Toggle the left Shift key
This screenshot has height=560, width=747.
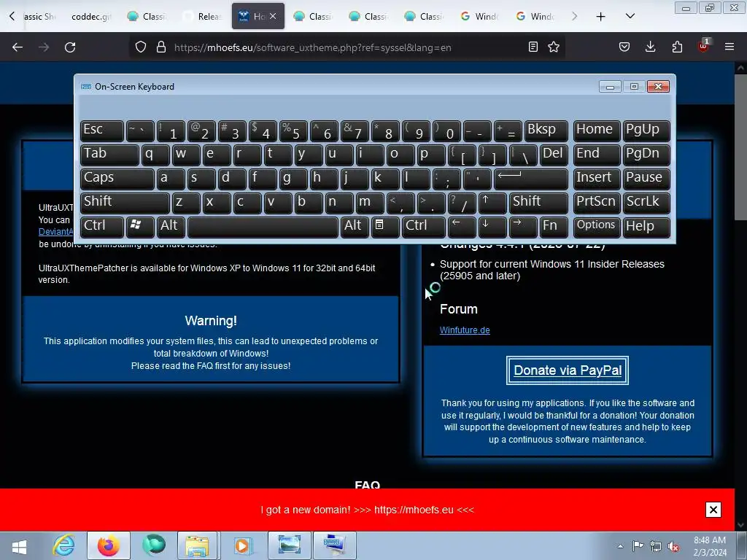pos(125,203)
